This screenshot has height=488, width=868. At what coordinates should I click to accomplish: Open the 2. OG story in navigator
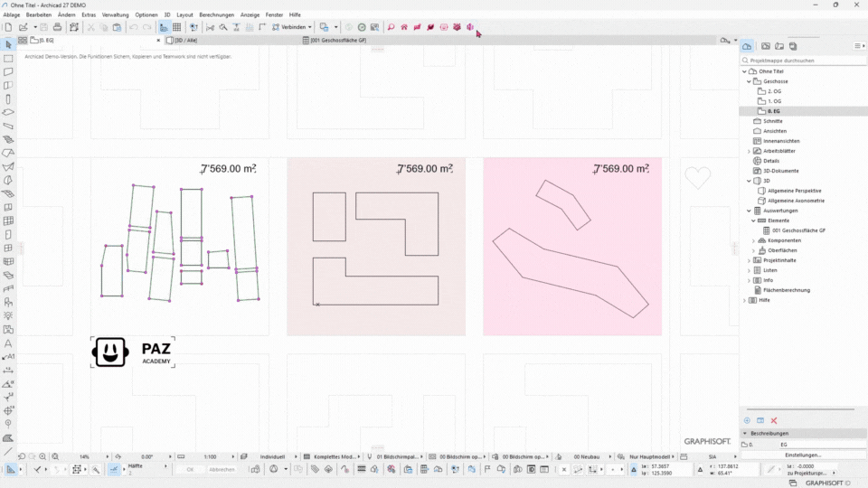pos(774,91)
